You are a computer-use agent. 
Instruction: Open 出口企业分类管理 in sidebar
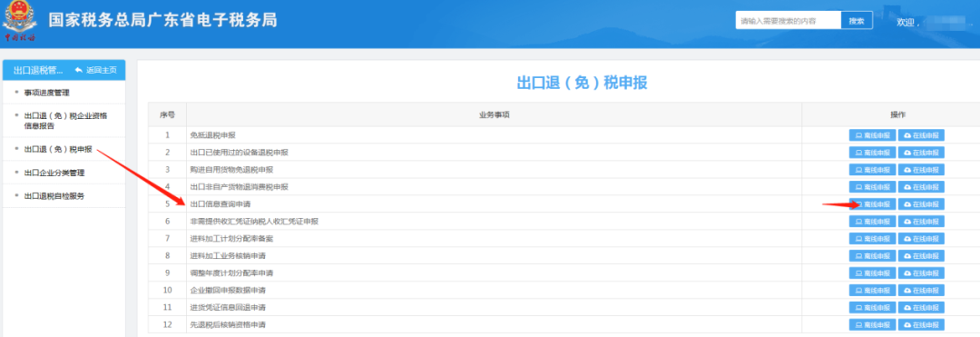coord(54,173)
